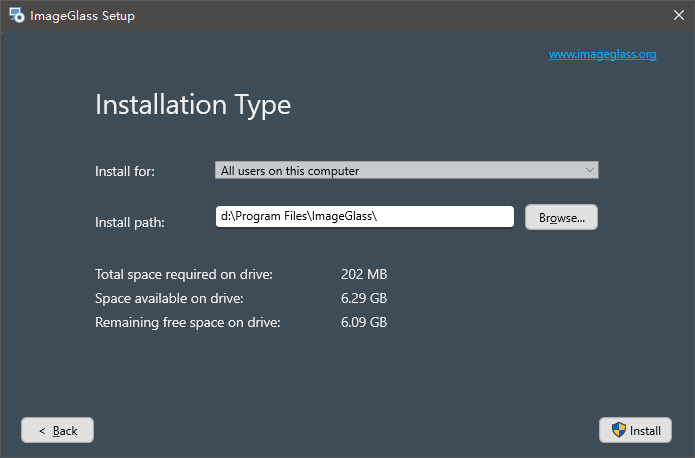Click the 'ImageGlass Setup' title bar text

[x=84, y=16]
